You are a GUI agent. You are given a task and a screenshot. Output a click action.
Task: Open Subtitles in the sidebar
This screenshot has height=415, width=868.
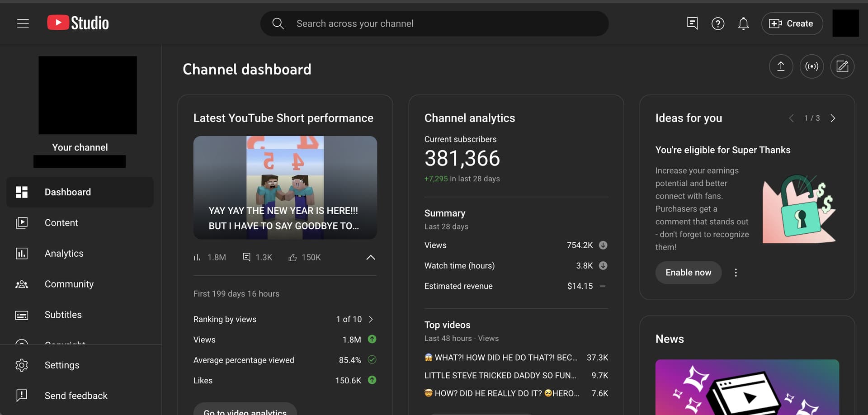(80, 315)
